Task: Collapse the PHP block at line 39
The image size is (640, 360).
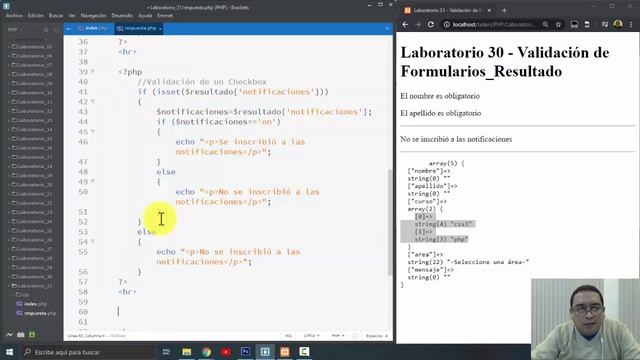Action: (x=93, y=71)
